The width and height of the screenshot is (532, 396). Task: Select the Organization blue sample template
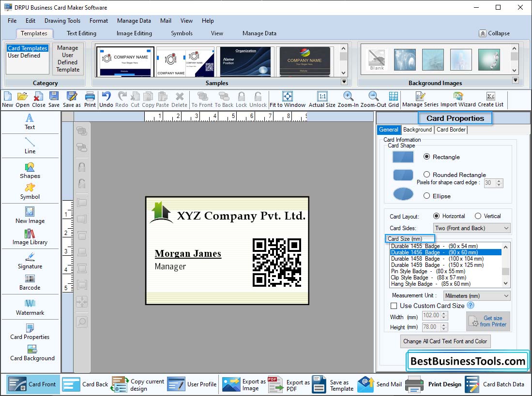(x=245, y=61)
